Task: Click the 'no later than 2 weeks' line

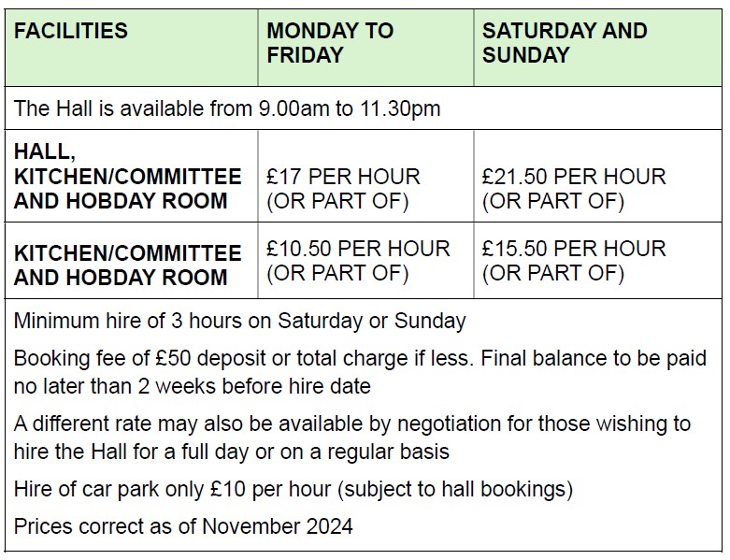Action: click(193, 385)
